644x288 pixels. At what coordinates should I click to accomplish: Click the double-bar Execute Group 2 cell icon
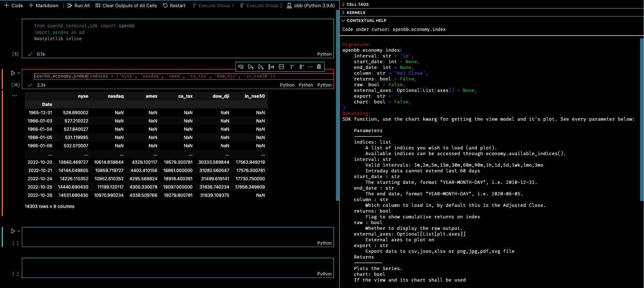tap(302, 67)
